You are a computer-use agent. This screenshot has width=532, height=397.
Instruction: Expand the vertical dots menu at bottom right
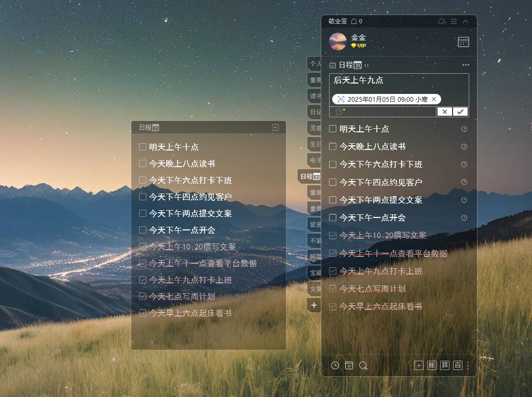[x=468, y=365]
